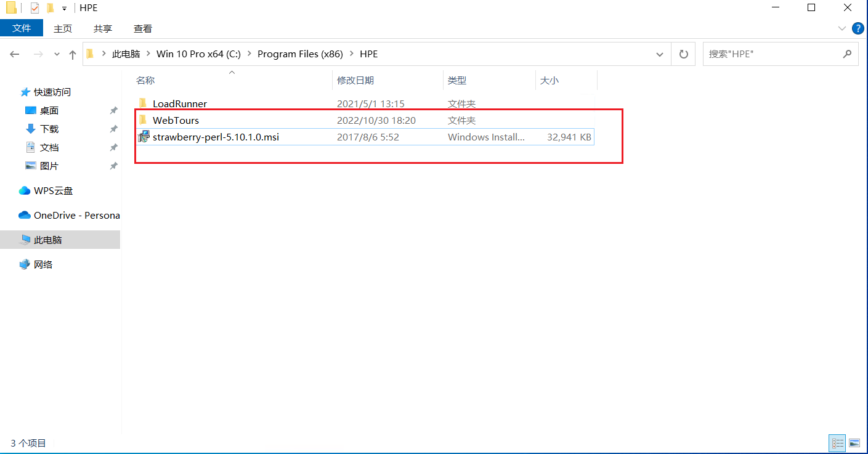Click the Windows Install... type cell
This screenshot has width=868, height=454.
pos(486,137)
